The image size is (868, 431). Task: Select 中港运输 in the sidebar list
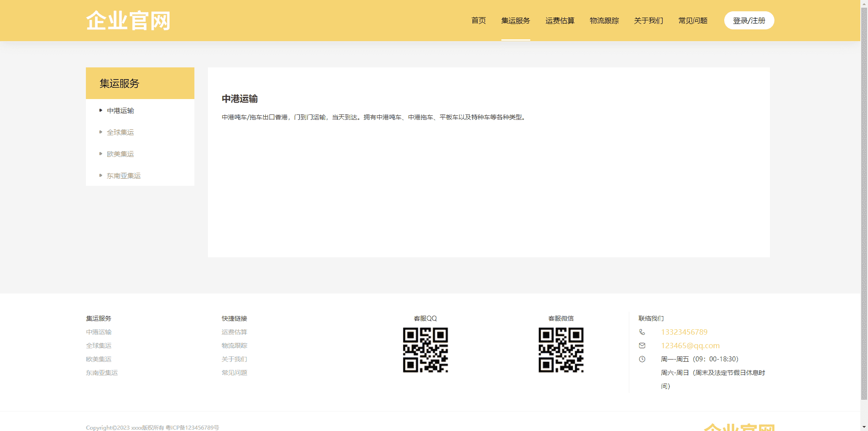[120, 110]
